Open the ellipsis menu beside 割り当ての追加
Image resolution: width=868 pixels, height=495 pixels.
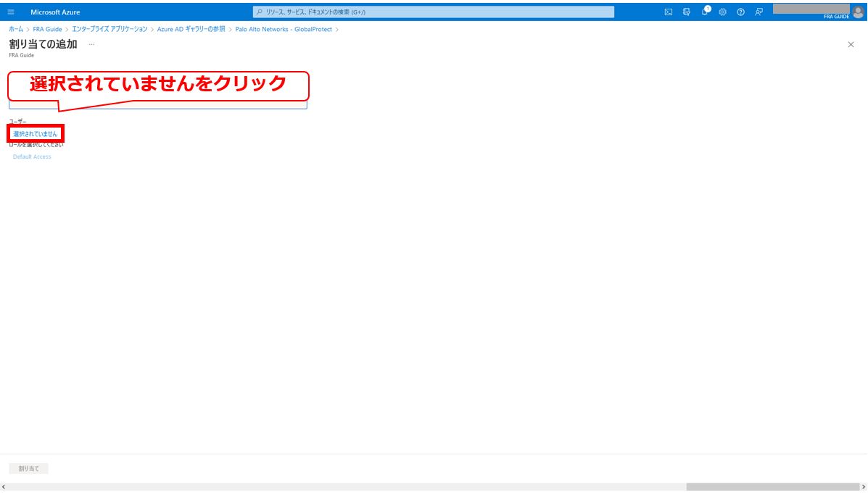pos(92,44)
